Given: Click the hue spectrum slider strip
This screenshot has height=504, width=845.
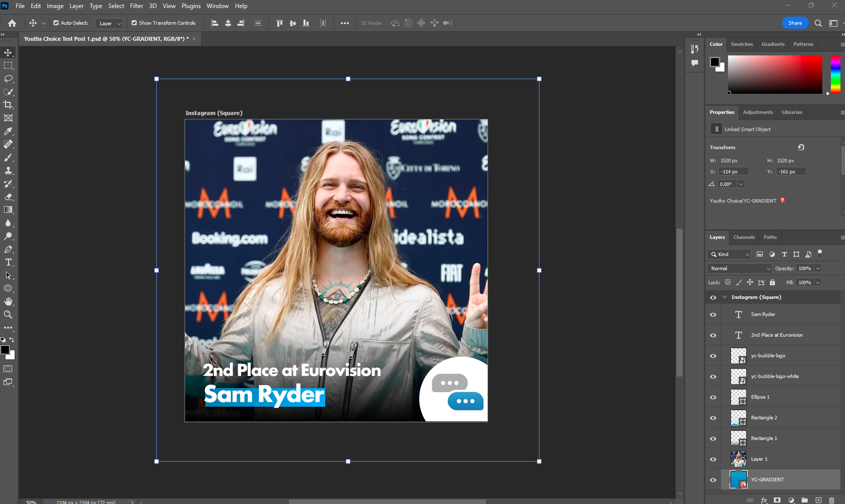Looking at the screenshot, I should tap(835, 75).
